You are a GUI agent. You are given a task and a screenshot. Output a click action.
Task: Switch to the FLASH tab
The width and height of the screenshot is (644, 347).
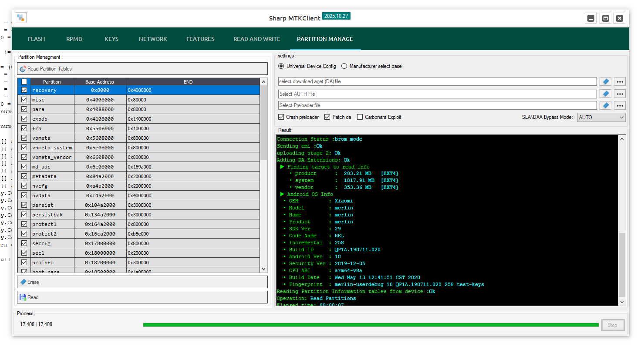pyautogui.click(x=37, y=39)
